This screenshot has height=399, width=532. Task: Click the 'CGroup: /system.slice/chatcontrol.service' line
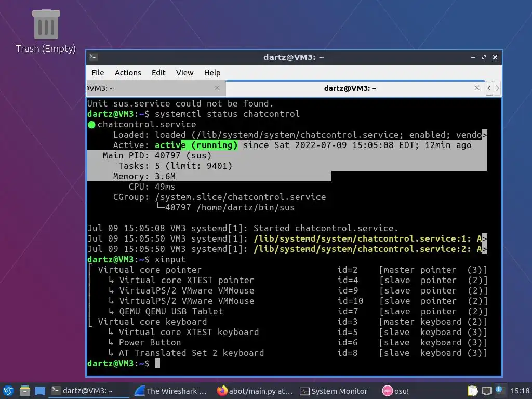coord(219,197)
